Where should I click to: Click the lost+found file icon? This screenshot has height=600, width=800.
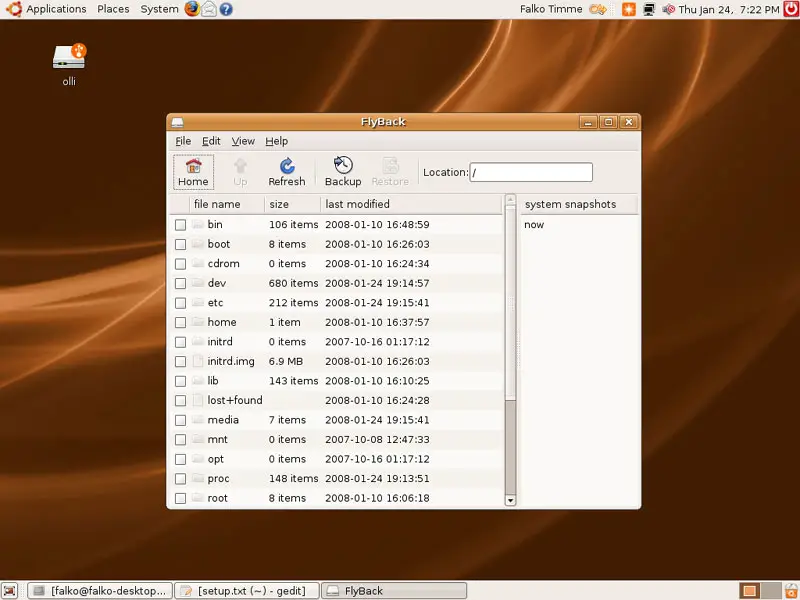coord(198,400)
